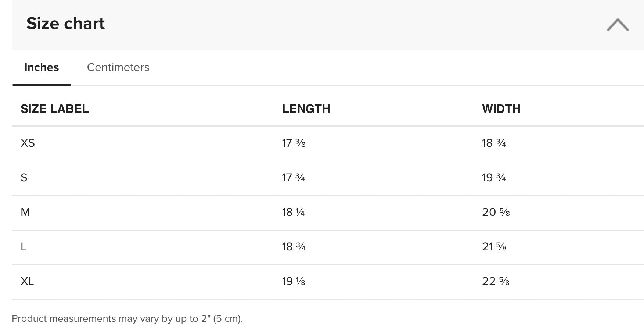Click the XS length value 17 ⅜
644x335 pixels.
(294, 143)
